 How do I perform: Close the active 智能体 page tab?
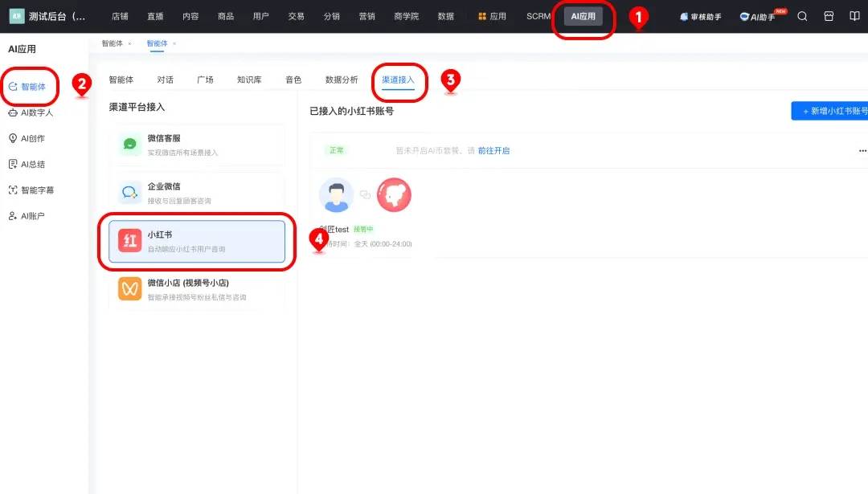[174, 43]
